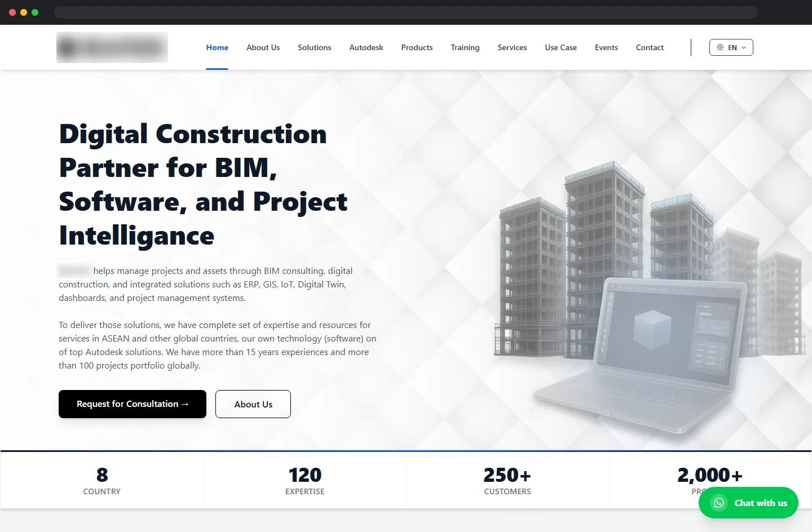Viewport: 812px width, 532px height.
Task: Open the Autodesk menu item
Action: (x=366, y=47)
